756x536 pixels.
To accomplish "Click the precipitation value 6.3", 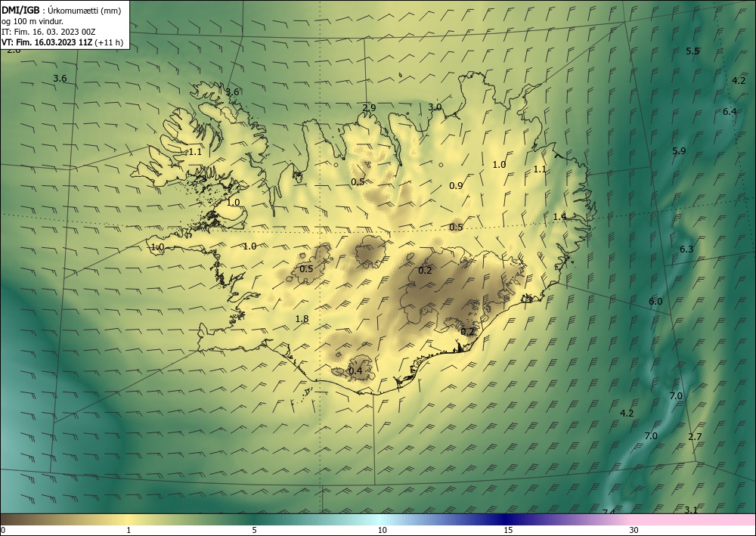I will pyautogui.click(x=686, y=249).
